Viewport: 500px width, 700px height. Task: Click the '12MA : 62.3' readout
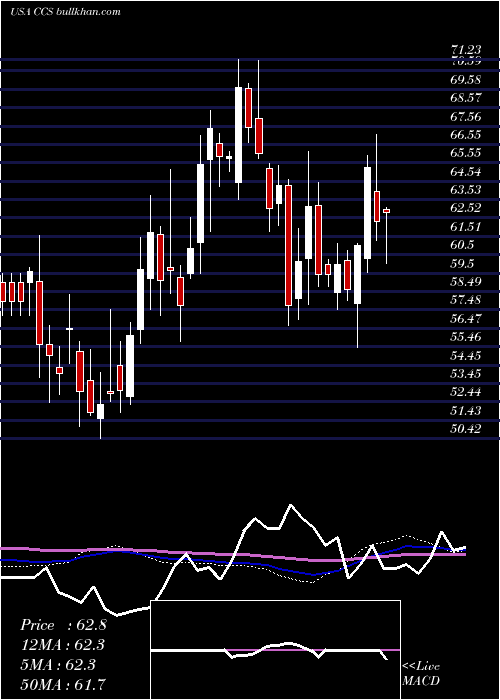(65, 645)
